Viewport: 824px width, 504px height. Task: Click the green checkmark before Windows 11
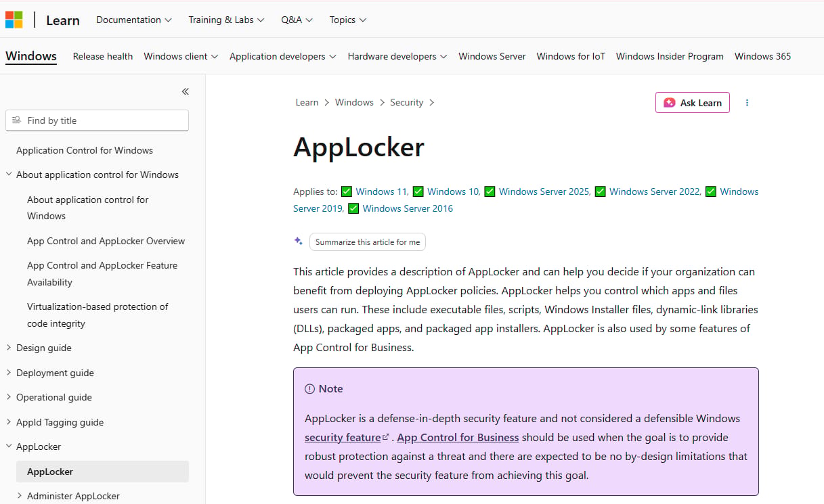pyautogui.click(x=347, y=191)
